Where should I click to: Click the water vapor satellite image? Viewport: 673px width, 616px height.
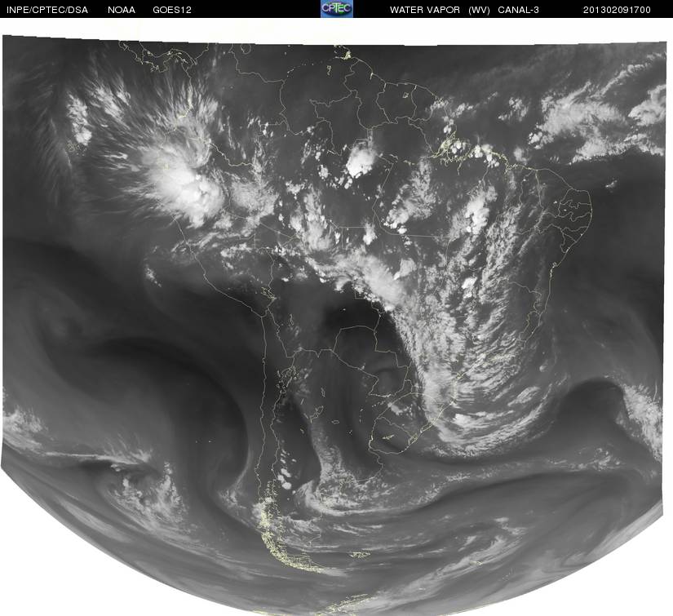tap(333, 326)
